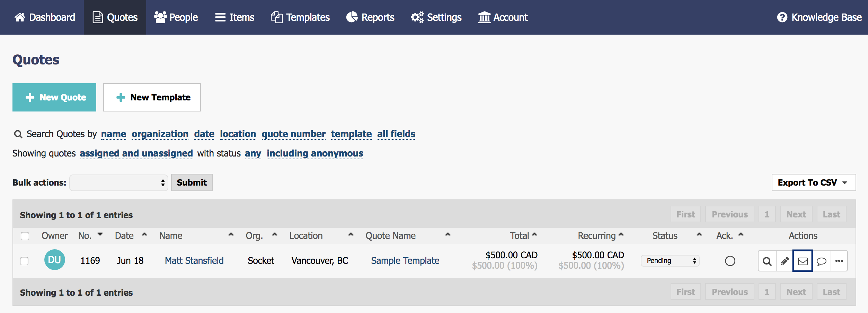Open Knowledge Base help

point(819,17)
